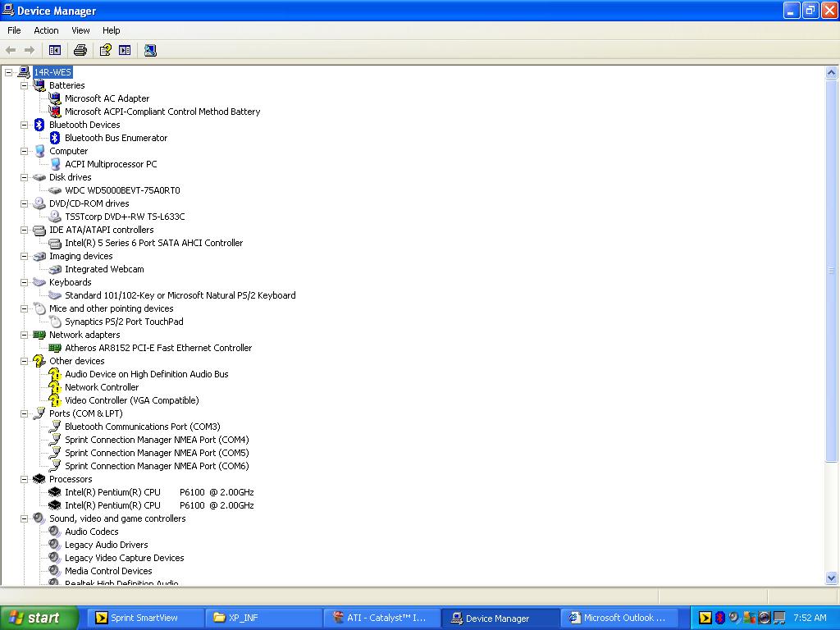
Task: Select TSSTcorp DVD+-RW TS-L633C drive
Action: [125, 217]
